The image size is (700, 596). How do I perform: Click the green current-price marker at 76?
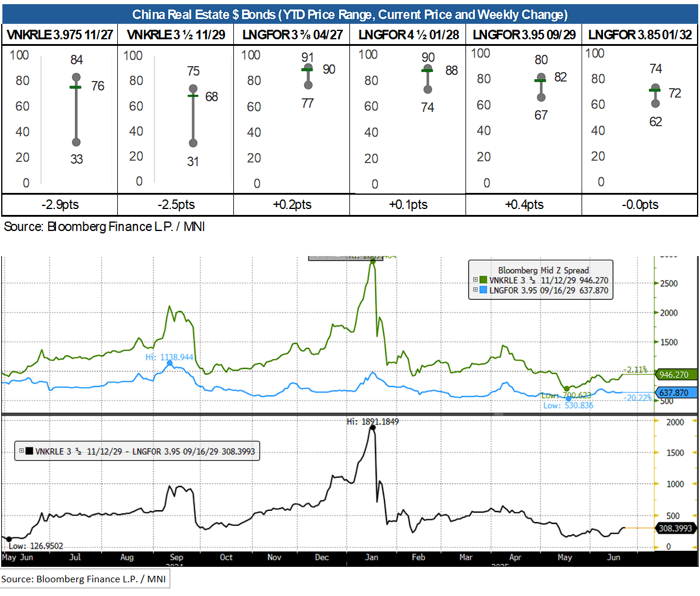76,87
